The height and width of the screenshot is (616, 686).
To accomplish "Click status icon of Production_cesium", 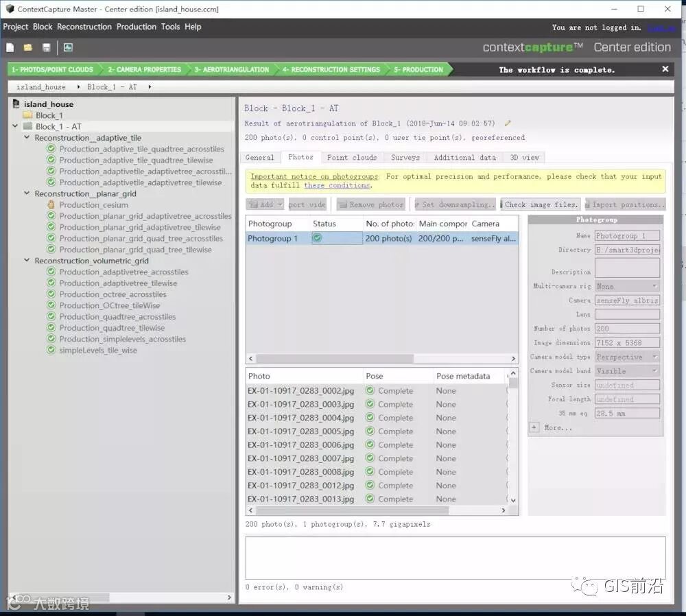I will tap(51, 204).
